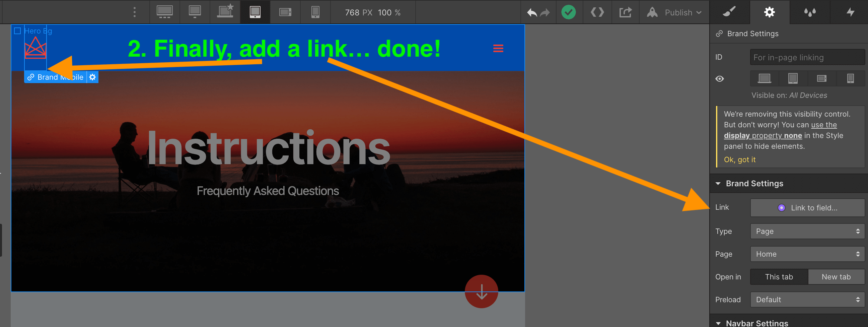Select the starred base desktop breakpoint
This screenshot has width=868, height=327.
tap(225, 12)
